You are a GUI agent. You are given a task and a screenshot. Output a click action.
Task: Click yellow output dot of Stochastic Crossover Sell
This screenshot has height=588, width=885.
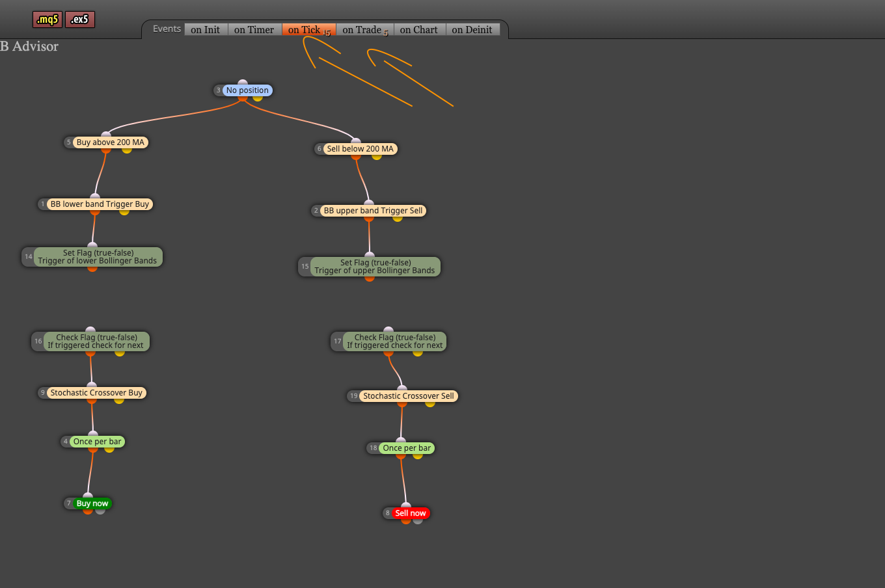(x=430, y=403)
